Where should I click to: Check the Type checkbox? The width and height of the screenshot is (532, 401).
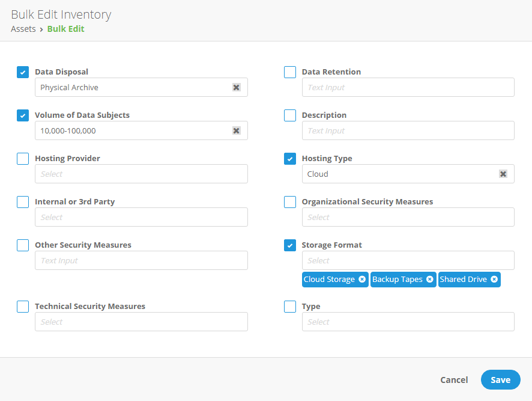pos(289,306)
